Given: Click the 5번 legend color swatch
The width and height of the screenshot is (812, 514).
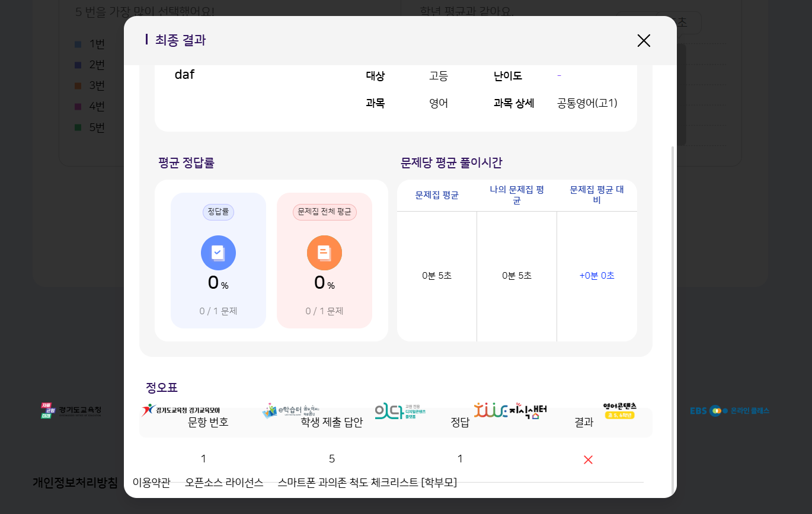Looking at the screenshot, I should [x=78, y=127].
